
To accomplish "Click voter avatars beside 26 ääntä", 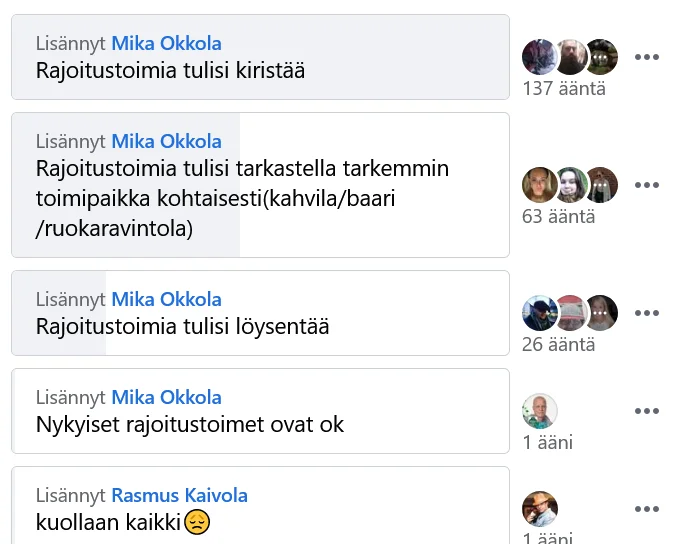I will 570,313.
